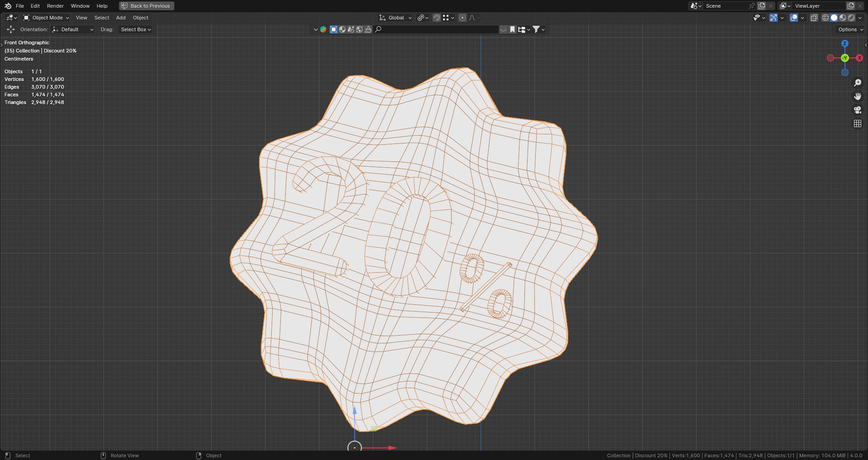Toggle proportional editing
This screenshot has height=460, width=868.
(x=462, y=18)
